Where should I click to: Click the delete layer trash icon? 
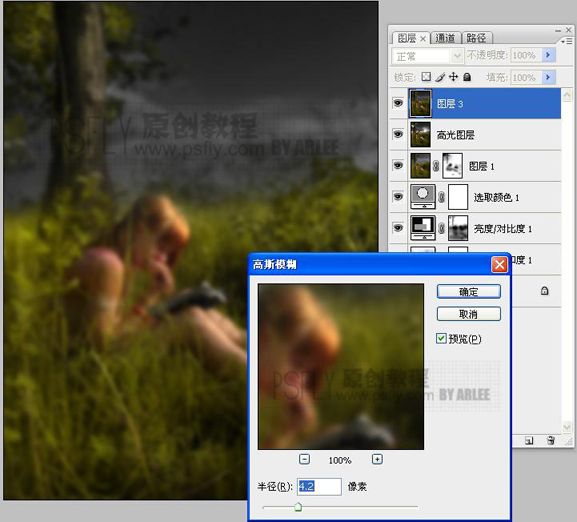tap(551, 440)
